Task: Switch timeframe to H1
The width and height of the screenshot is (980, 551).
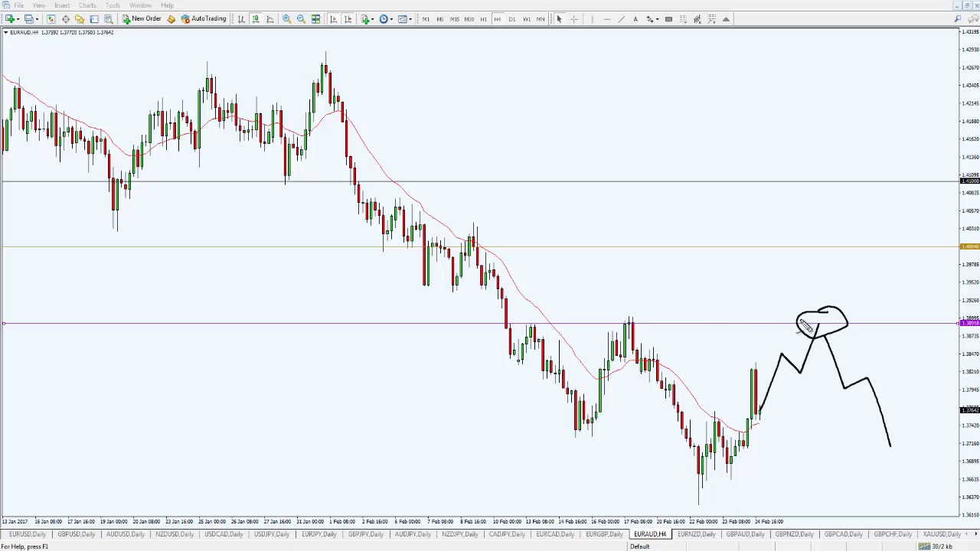Action: coord(483,19)
